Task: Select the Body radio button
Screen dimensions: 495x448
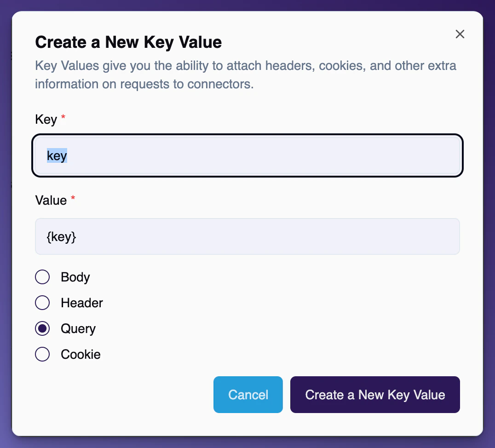Action: point(42,277)
